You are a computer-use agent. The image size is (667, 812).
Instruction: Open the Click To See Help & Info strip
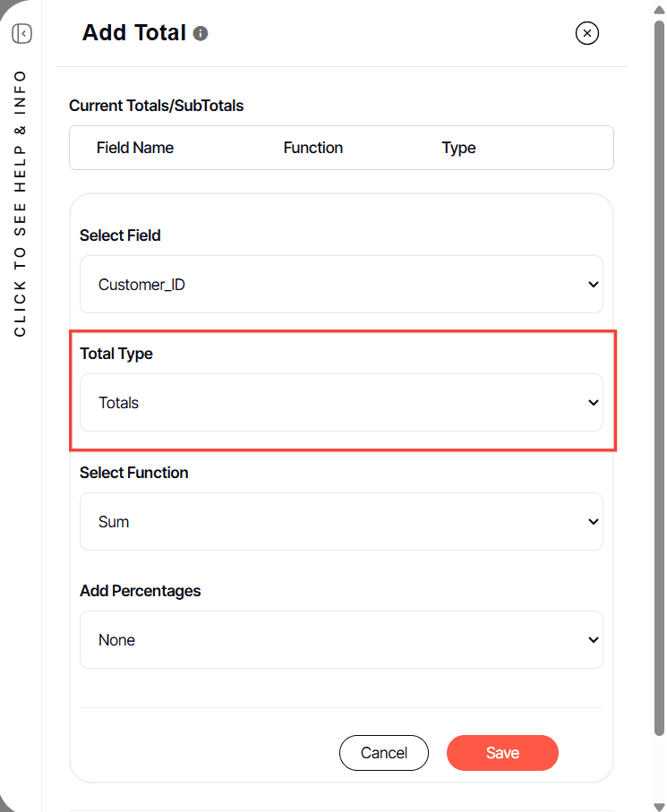21,202
